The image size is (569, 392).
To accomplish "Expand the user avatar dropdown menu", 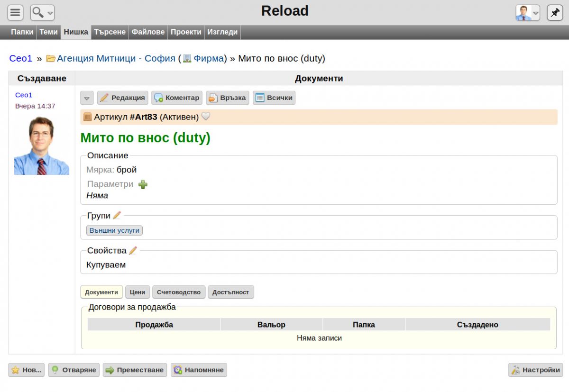I will [528, 12].
